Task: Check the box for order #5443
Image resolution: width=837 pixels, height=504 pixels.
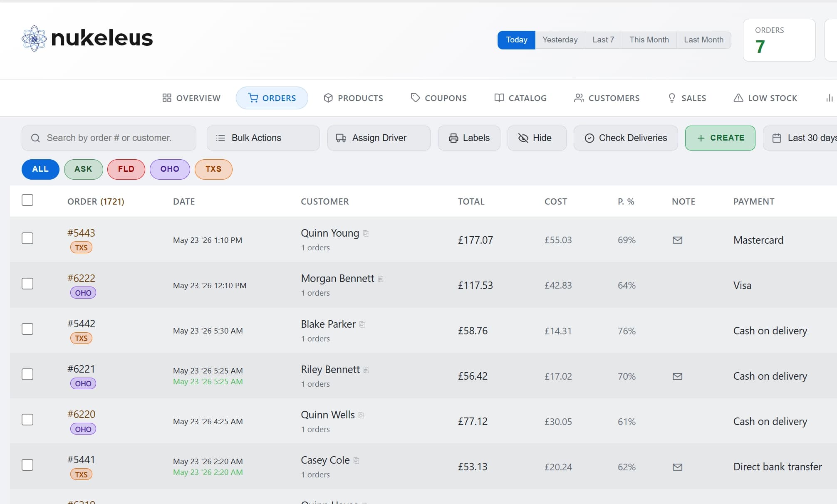Action: click(x=27, y=238)
